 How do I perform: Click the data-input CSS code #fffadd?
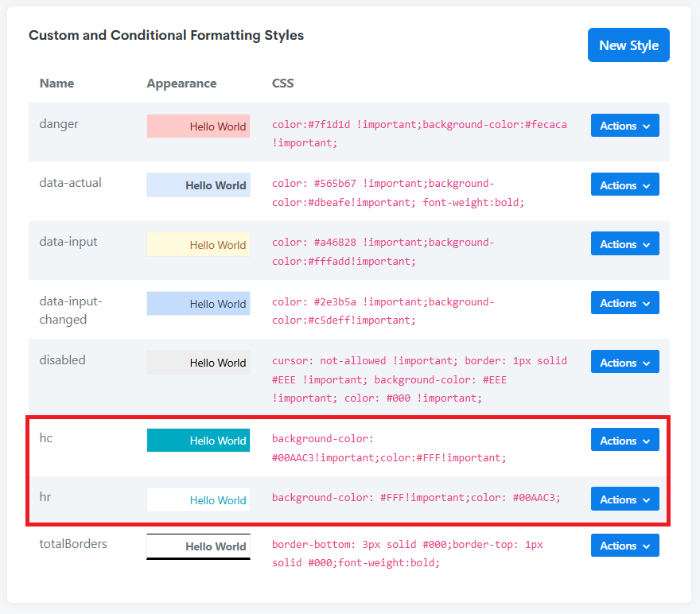pyautogui.click(x=383, y=251)
